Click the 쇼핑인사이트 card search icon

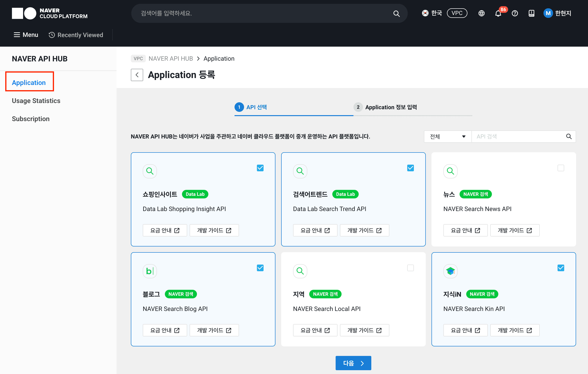click(x=150, y=171)
